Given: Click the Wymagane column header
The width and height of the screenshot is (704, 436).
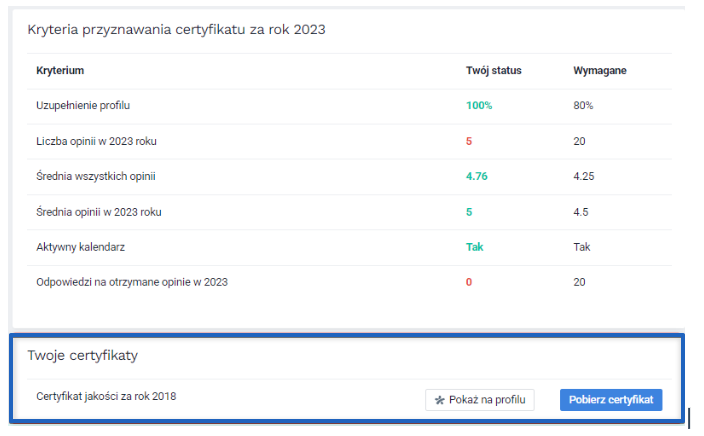Looking at the screenshot, I should 599,71.
